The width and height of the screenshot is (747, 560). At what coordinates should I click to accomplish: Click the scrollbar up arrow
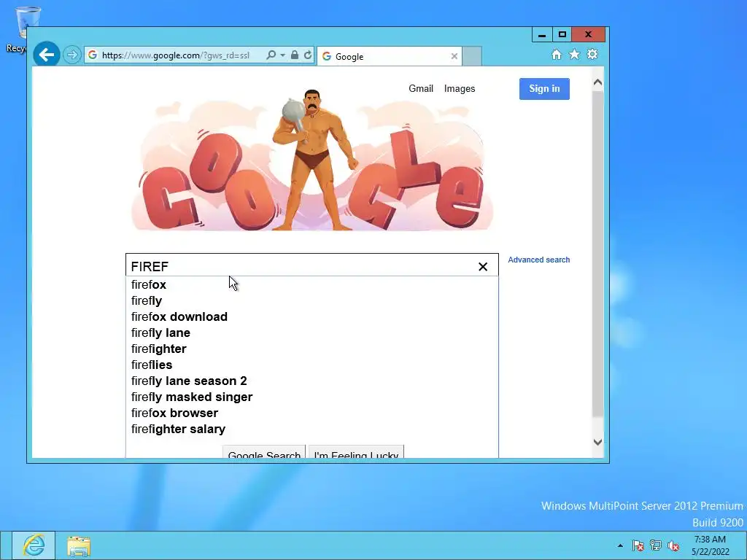[598, 82]
